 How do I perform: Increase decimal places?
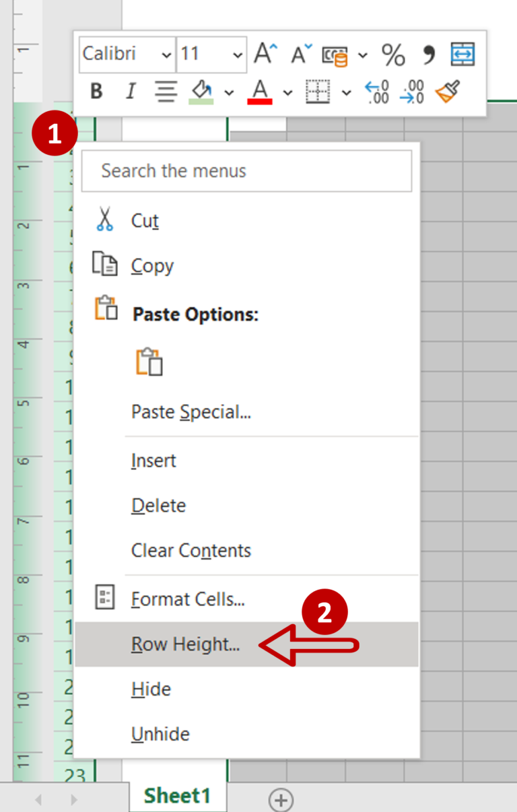[376, 92]
